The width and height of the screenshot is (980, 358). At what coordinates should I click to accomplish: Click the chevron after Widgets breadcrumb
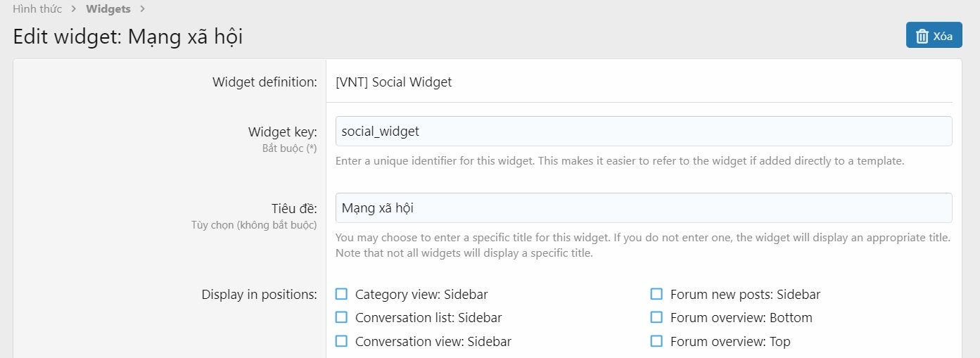142,10
